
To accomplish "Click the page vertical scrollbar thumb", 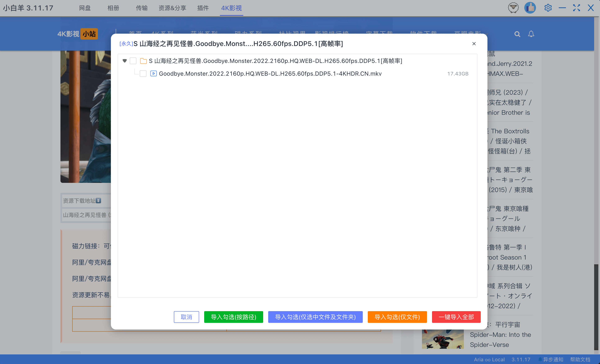I will coord(596,307).
